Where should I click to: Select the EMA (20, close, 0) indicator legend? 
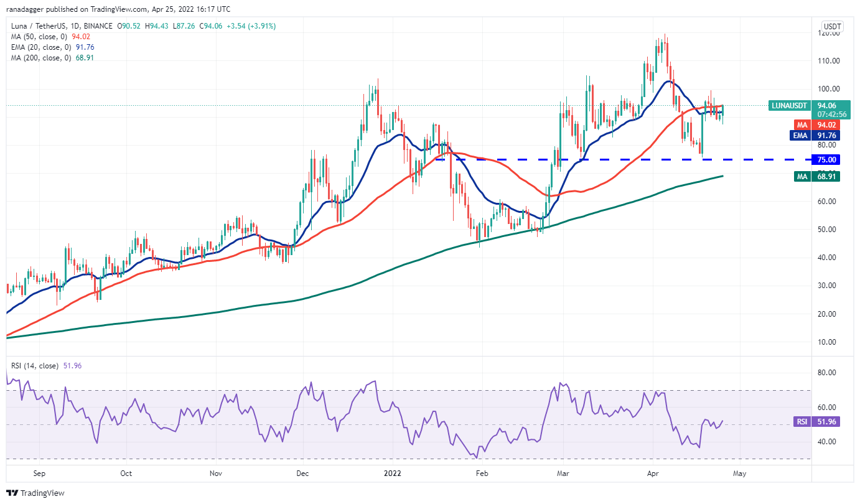point(52,47)
